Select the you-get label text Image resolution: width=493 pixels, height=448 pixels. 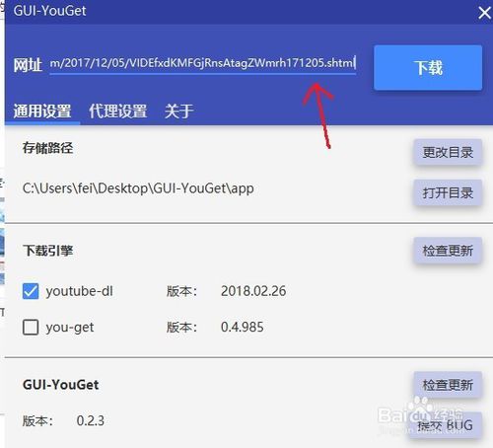click(x=70, y=328)
